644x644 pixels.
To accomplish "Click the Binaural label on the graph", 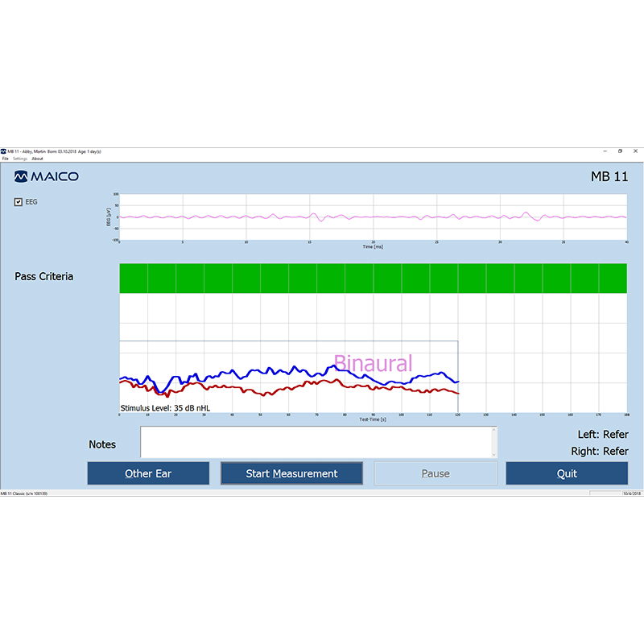I will coord(373,363).
